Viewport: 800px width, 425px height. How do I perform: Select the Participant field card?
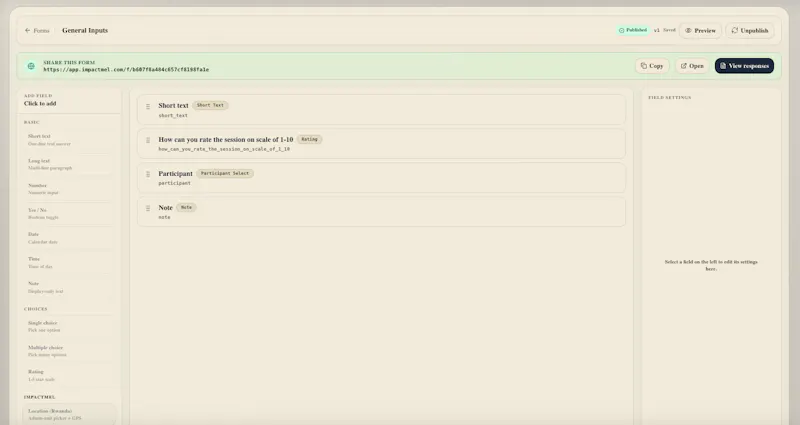pyautogui.click(x=381, y=178)
